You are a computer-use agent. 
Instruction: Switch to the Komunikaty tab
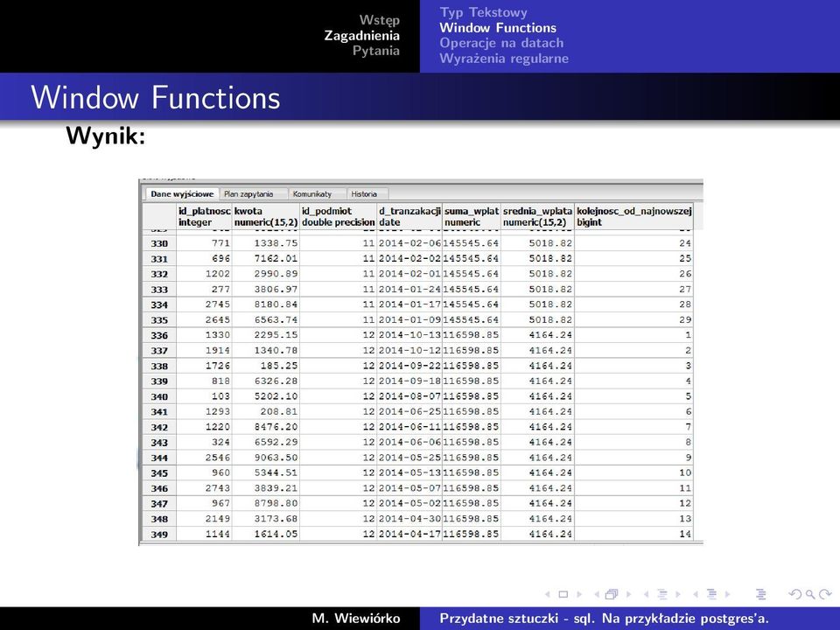click(312, 194)
